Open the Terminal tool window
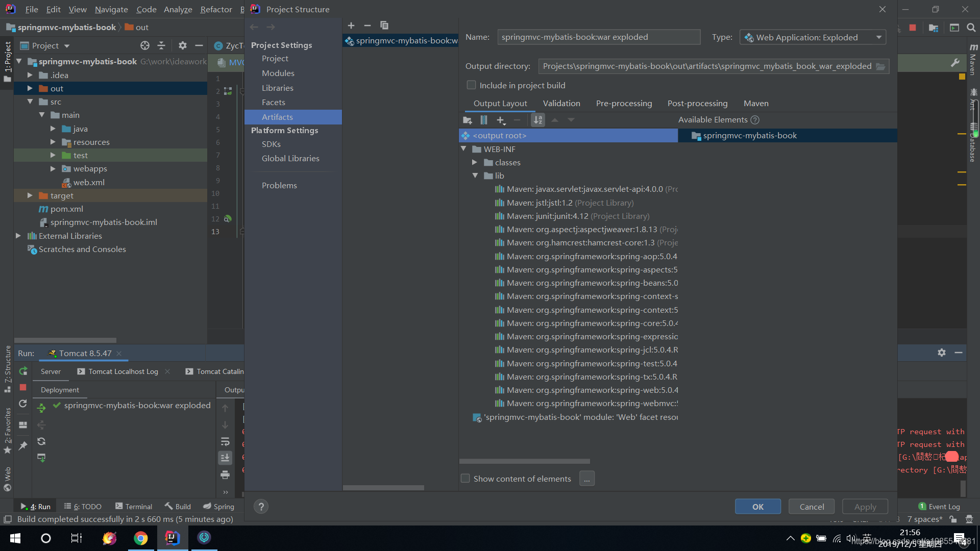Image resolution: width=980 pixels, height=551 pixels. pos(134,507)
